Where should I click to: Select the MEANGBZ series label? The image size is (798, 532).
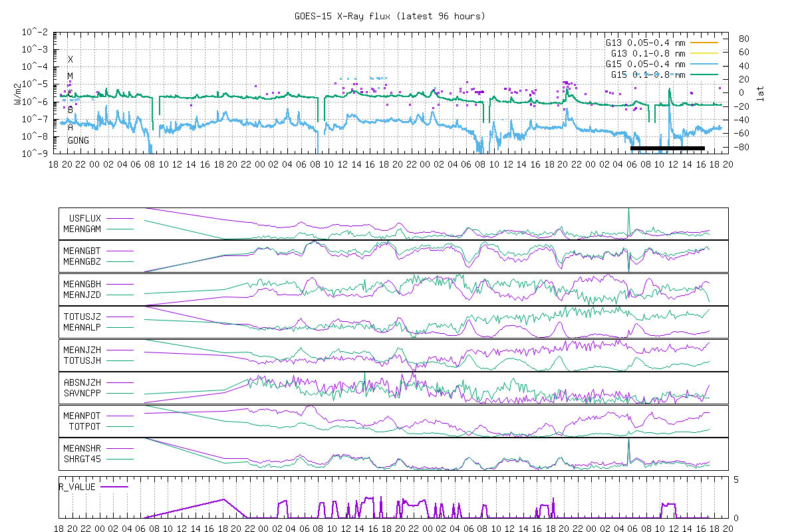click(82, 261)
